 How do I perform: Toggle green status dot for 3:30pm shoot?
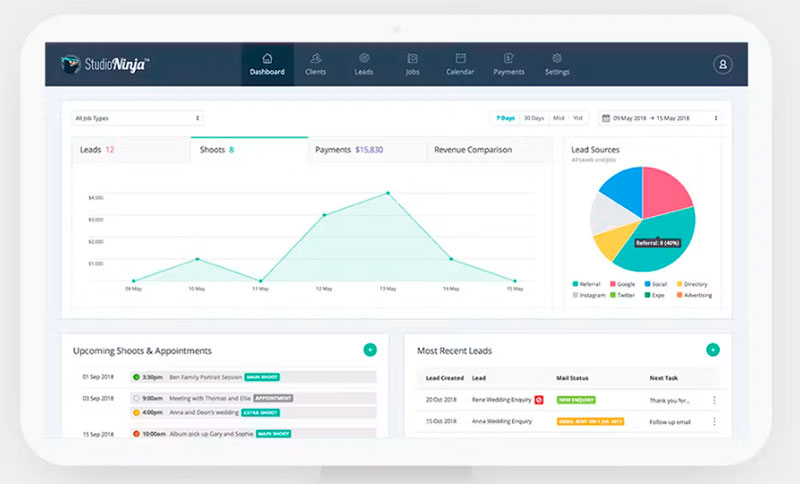click(x=136, y=377)
